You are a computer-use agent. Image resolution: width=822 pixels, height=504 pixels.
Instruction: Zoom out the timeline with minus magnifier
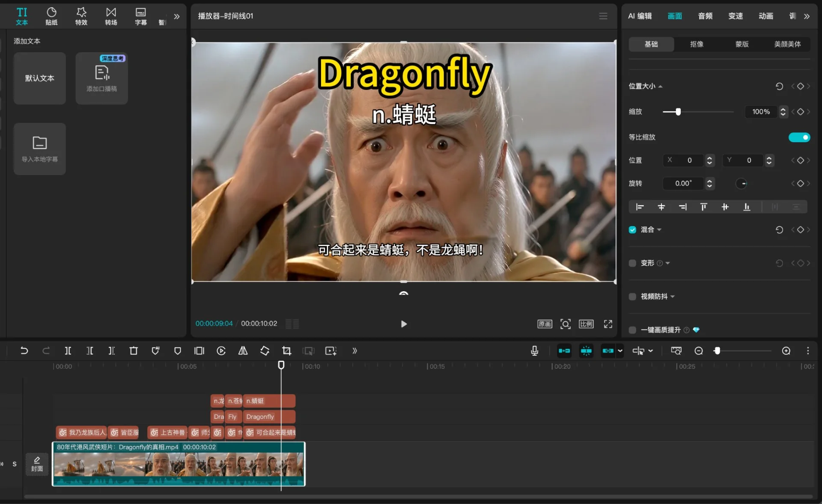[x=699, y=351]
